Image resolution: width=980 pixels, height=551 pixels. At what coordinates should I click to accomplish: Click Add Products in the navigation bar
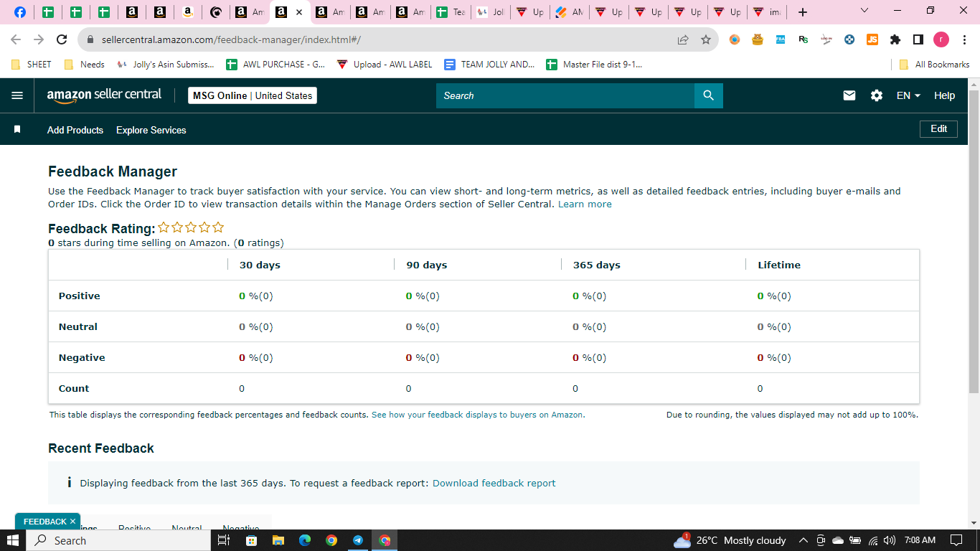75,130
